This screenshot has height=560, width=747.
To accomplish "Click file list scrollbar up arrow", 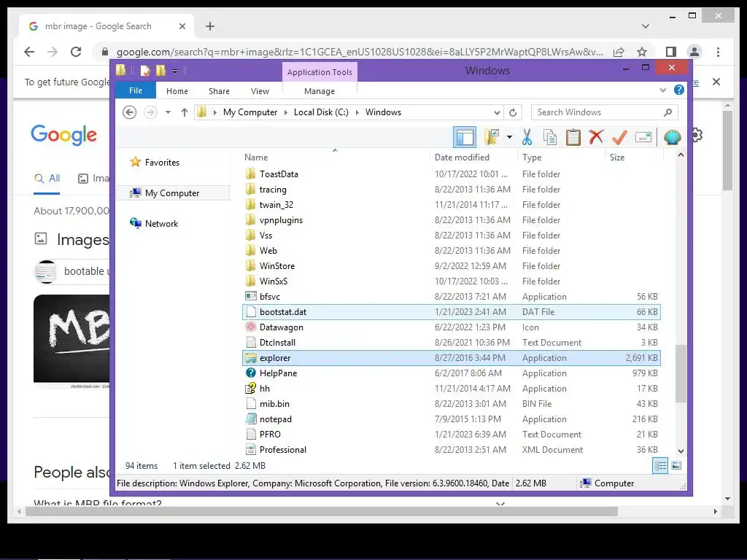I will [x=681, y=155].
